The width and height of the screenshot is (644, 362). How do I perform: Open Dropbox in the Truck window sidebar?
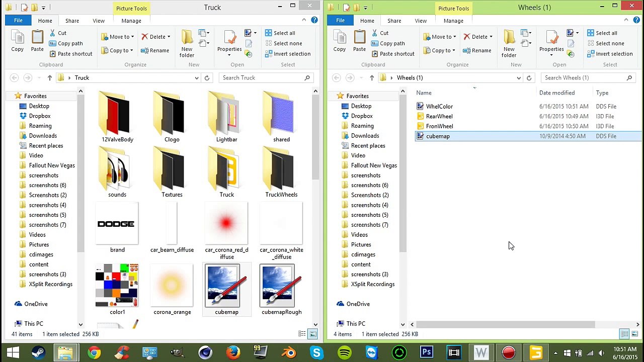tap(40, 116)
